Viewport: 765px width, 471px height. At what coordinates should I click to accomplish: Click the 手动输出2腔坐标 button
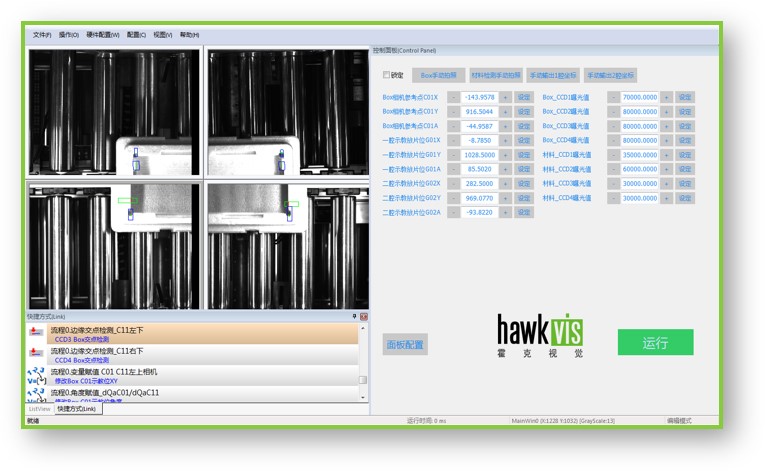click(610, 75)
